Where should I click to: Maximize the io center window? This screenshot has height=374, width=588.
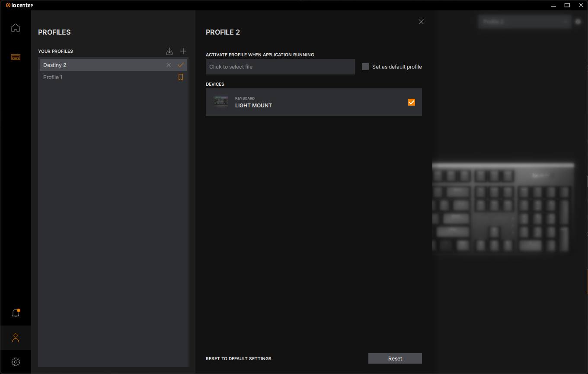coord(567,5)
